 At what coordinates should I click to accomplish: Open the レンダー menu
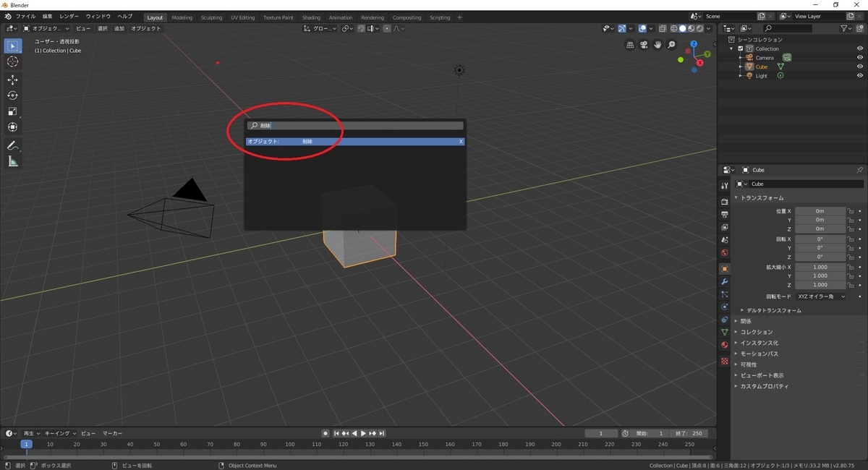(x=69, y=16)
